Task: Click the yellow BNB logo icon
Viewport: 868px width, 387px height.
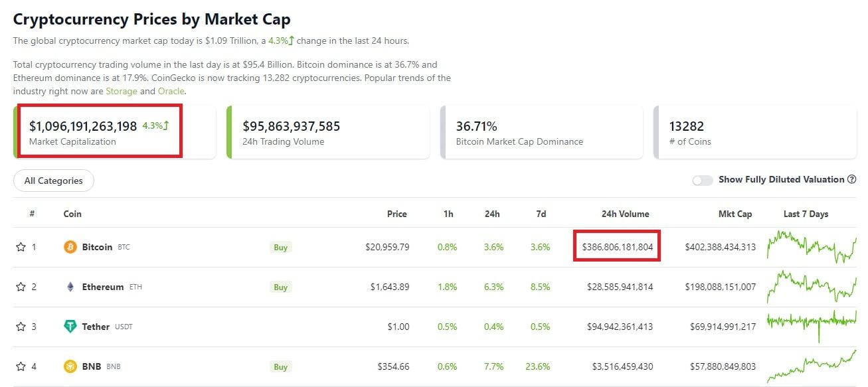Action: point(70,366)
